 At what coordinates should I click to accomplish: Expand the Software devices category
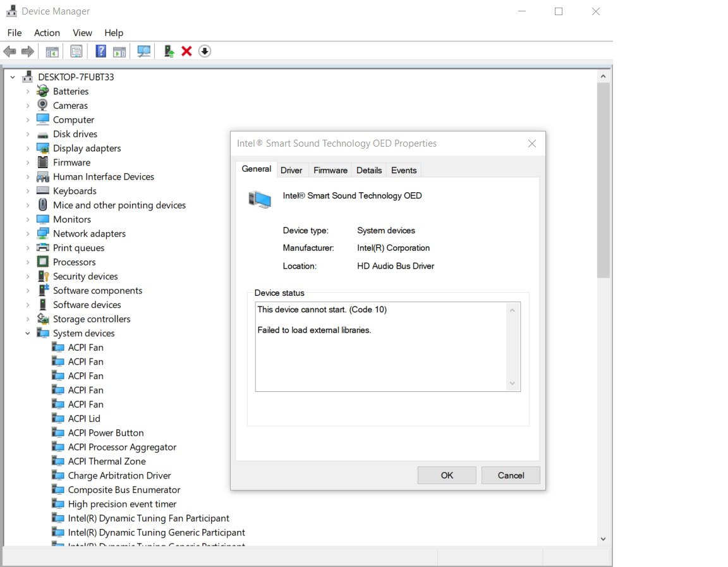click(x=28, y=305)
